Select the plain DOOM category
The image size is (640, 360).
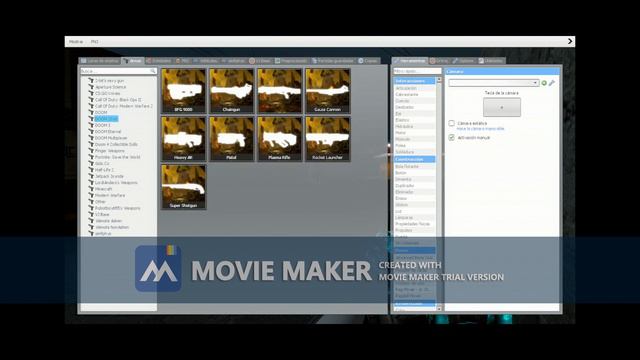(101, 113)
